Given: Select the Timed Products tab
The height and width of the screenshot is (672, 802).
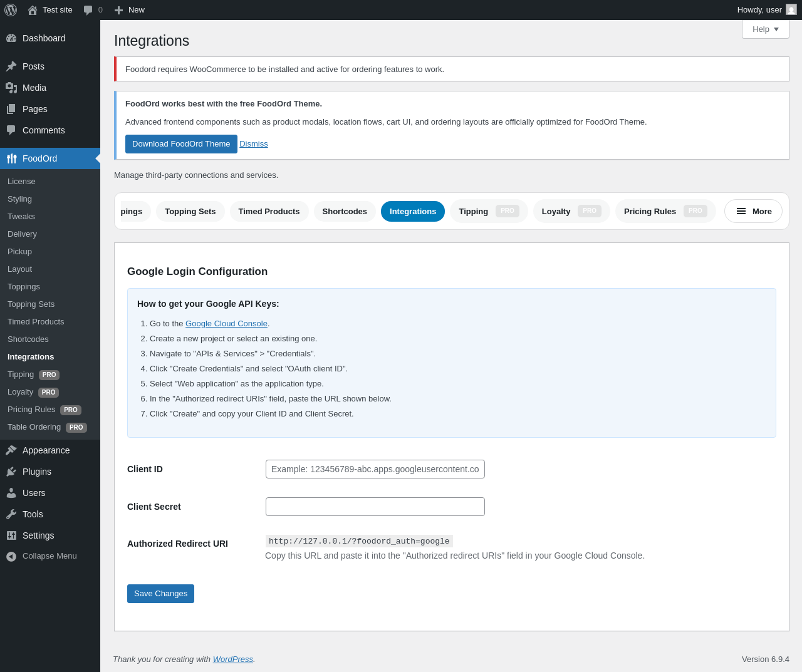Looking at the screenshot, I should tap(269, 212).
